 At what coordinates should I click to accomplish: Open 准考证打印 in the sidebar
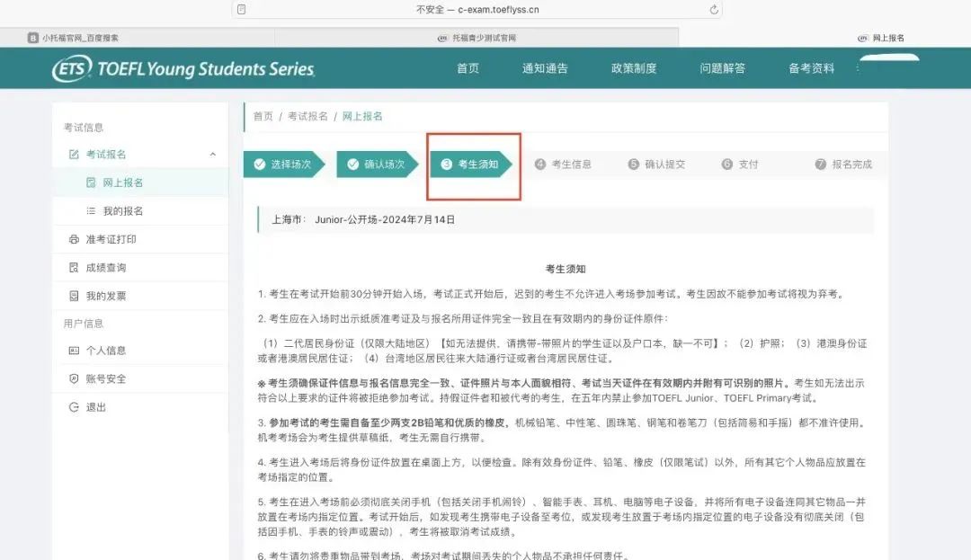140,239
